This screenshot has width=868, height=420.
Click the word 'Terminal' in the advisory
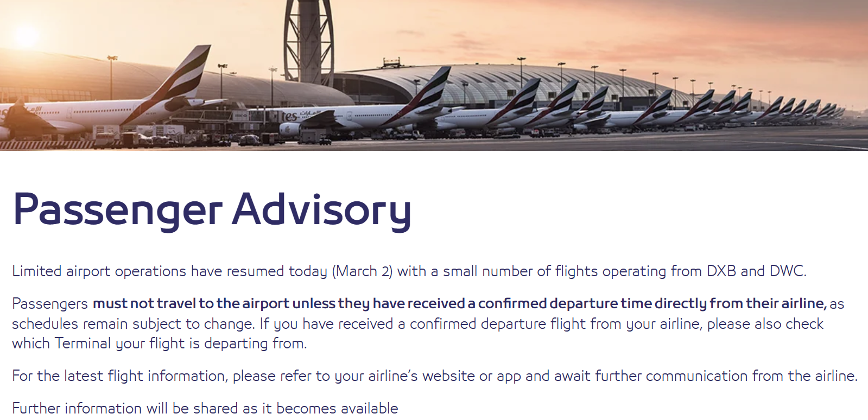pyautogui.click(x=83, y=343)
